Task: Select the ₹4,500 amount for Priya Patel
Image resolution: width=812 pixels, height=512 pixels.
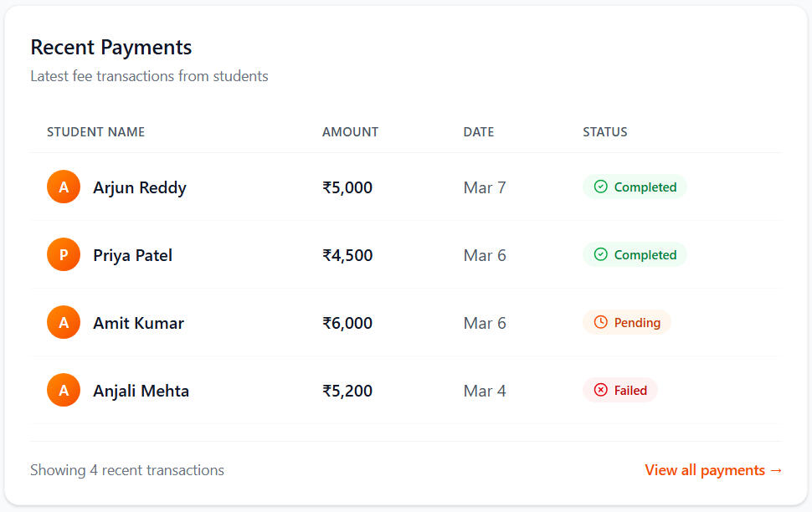Action: click(347, 255)
